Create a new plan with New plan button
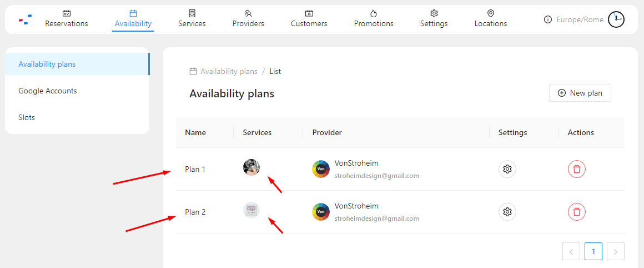Image resolution: width=644 pixels, height=268 pixels. tap(580, 93)
